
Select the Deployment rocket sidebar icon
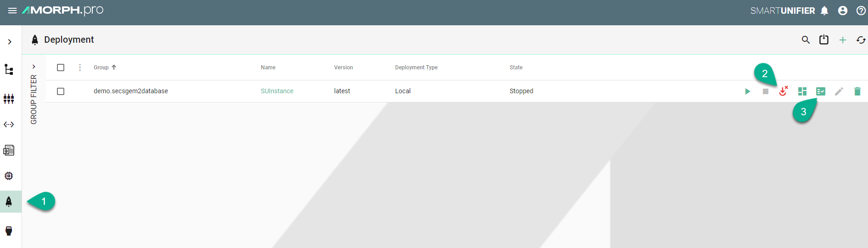(9, 202)
